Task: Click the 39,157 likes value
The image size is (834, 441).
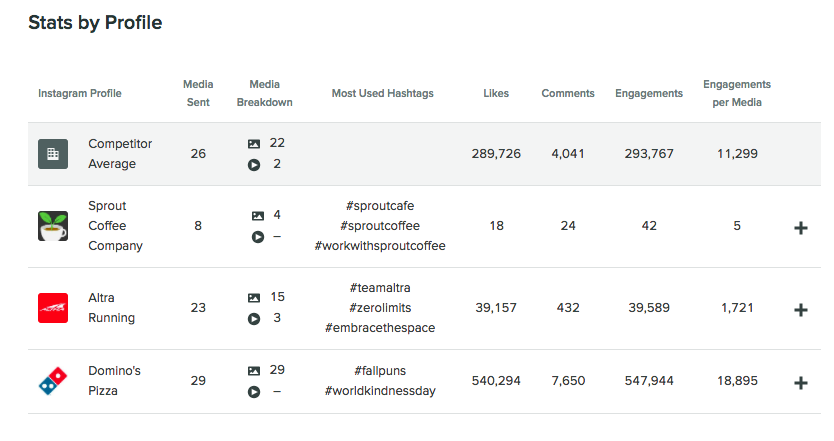Action: click(496, 308)
